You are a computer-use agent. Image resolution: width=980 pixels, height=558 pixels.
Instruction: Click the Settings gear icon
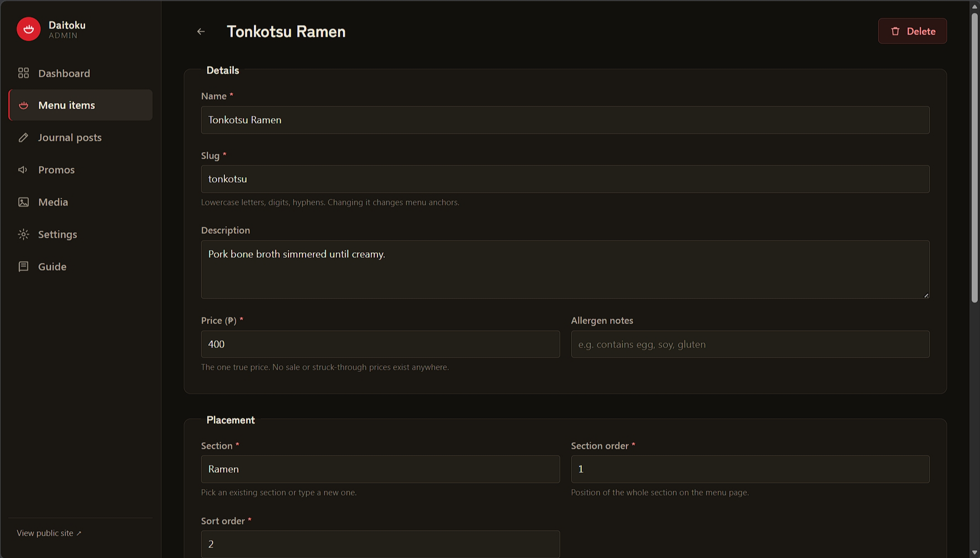click(x=23, y=234)
